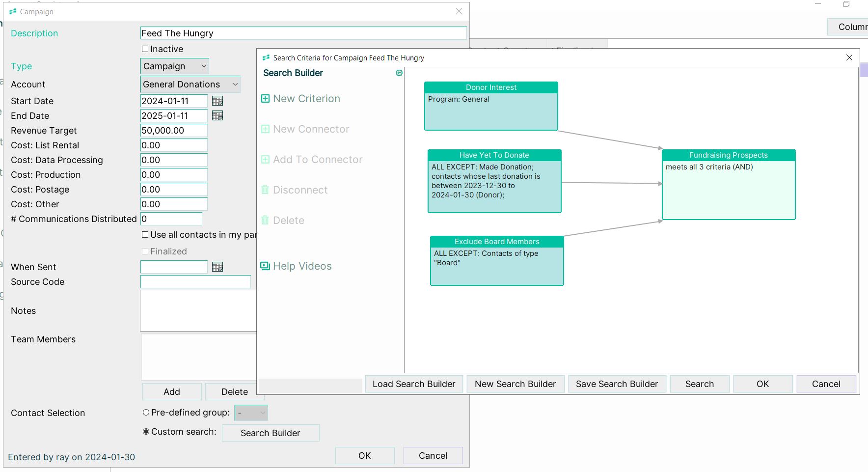Toggle the Finalized checkbox
868x472 pixels.
pyautogui.click(x=145, y=251)
